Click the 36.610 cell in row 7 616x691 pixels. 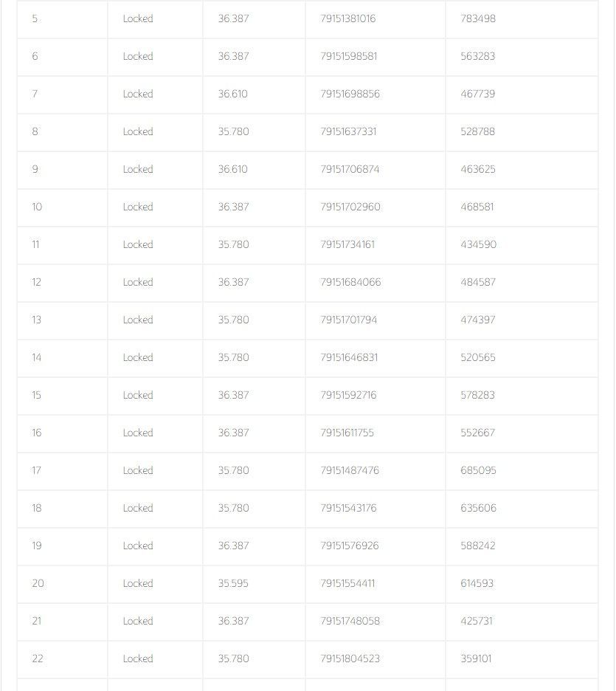pos(232,94)
